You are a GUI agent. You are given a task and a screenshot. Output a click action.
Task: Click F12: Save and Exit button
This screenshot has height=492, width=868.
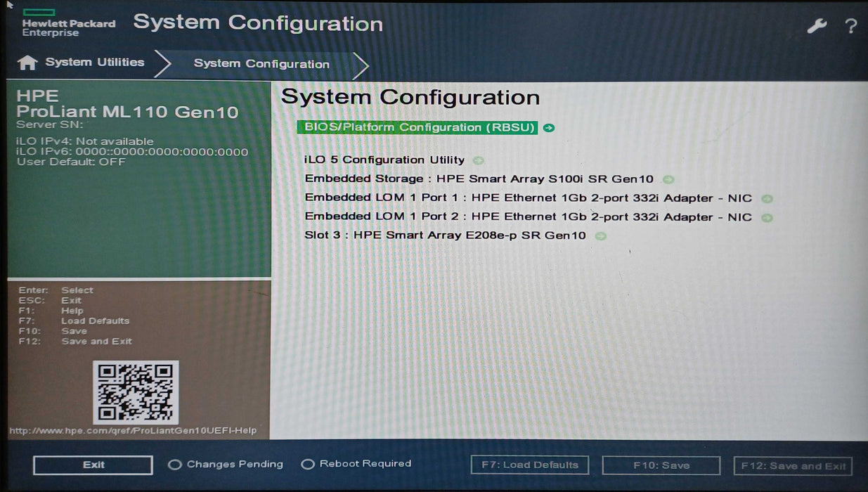(x=793, y=466)
